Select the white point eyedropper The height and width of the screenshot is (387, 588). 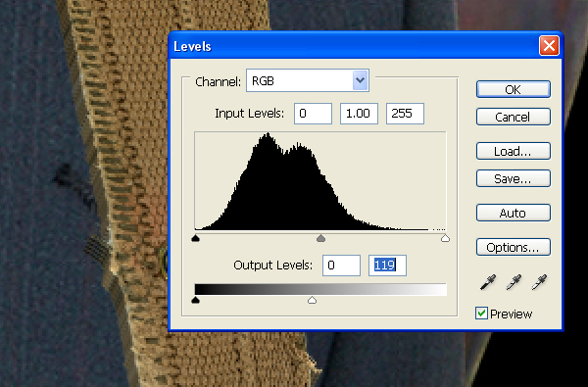click(x=539, y=282)
